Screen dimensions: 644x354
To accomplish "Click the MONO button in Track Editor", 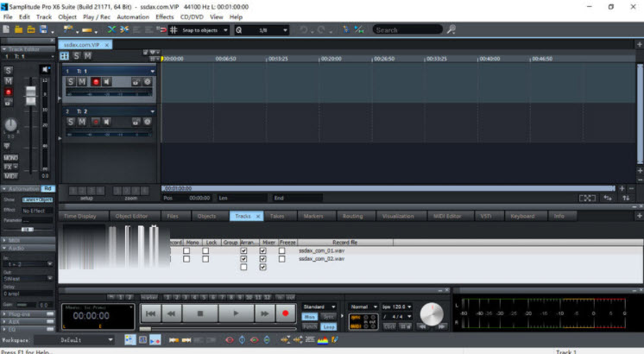I will (10, 158).
